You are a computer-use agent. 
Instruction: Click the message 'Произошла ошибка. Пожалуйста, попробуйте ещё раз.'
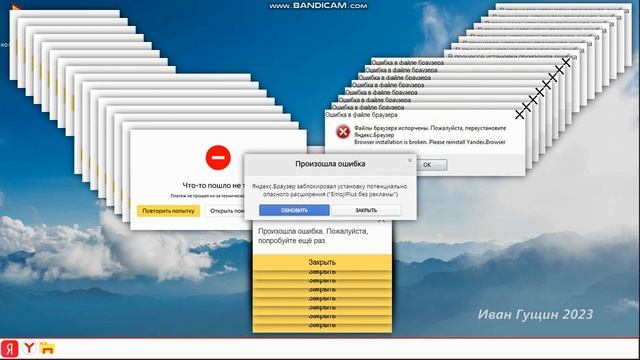[313, 236]
